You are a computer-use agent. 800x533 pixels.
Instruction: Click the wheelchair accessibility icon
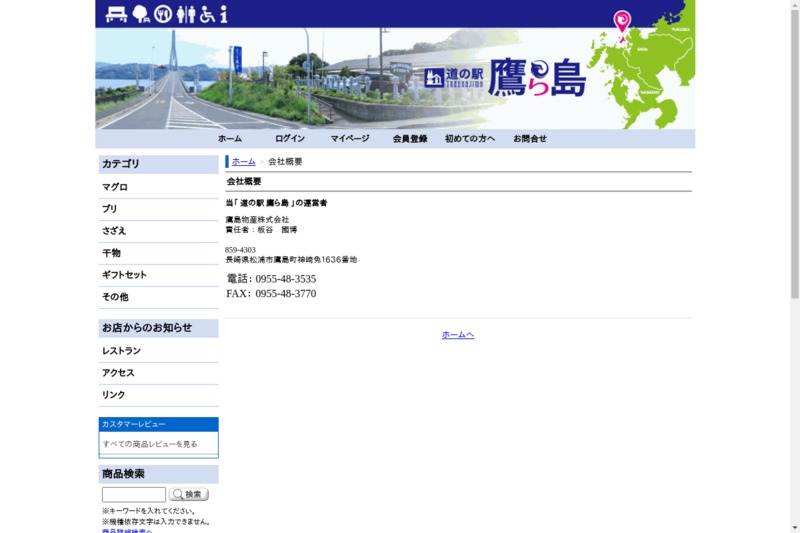click(207, 14)
